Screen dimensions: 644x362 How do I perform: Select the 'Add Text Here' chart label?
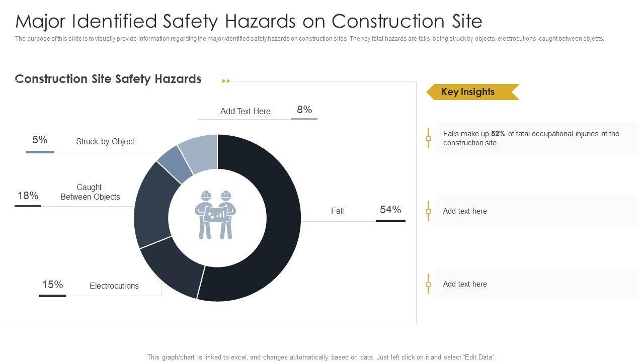point(246,112)
